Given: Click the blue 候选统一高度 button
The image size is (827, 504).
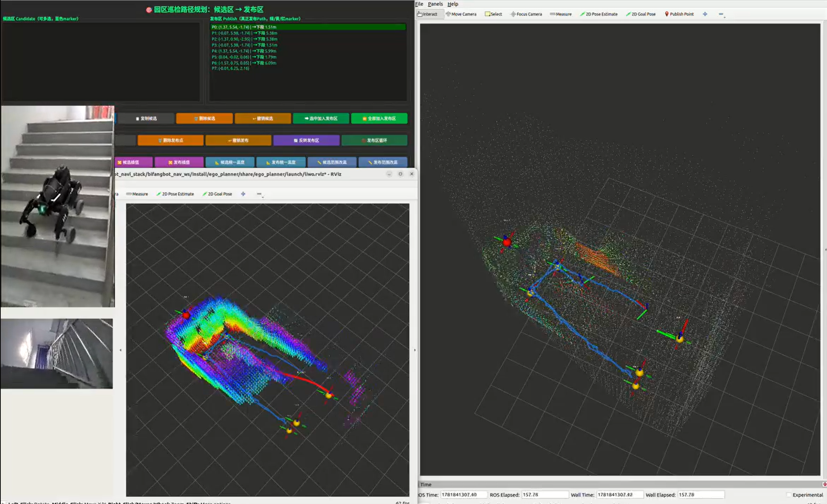Looking at the screenshot, I should (230, 162).
